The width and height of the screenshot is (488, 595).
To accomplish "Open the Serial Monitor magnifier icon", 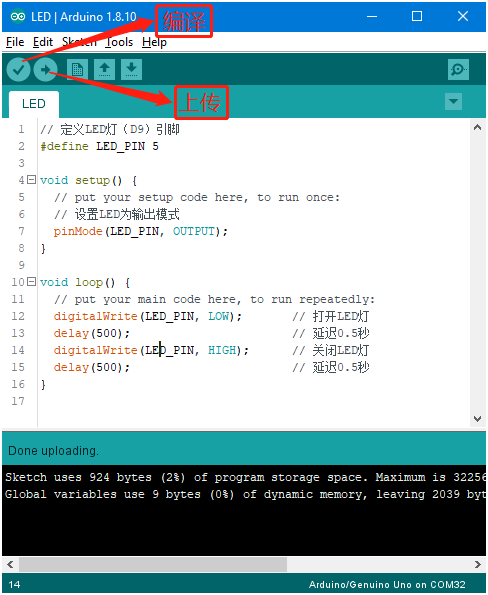I will pyautogui.click(x=458, y=69).
